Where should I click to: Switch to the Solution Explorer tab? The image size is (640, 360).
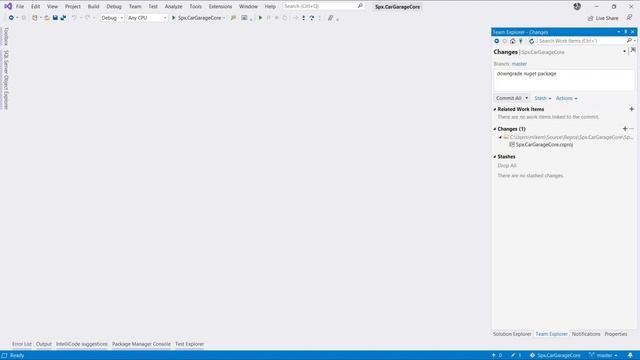pos(512,334)
